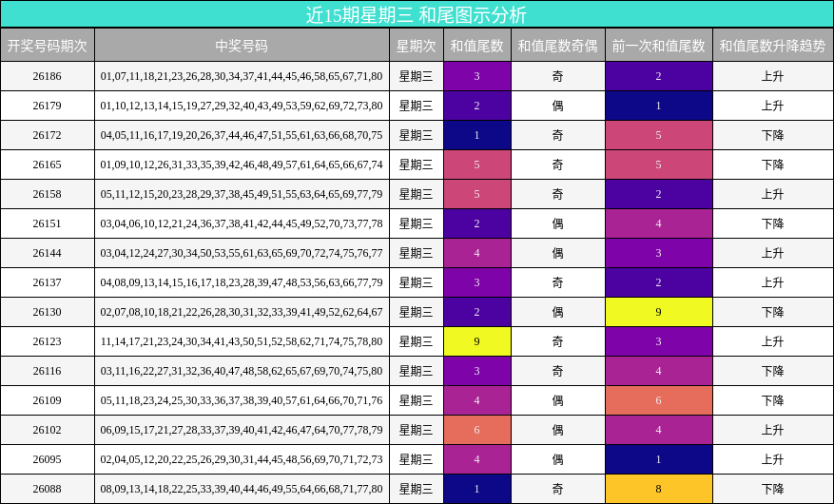Image resolution: width=834 pixels, height=504 pixels.
Task: Click winning numbers for issue 26144
Action: point(242,253)
